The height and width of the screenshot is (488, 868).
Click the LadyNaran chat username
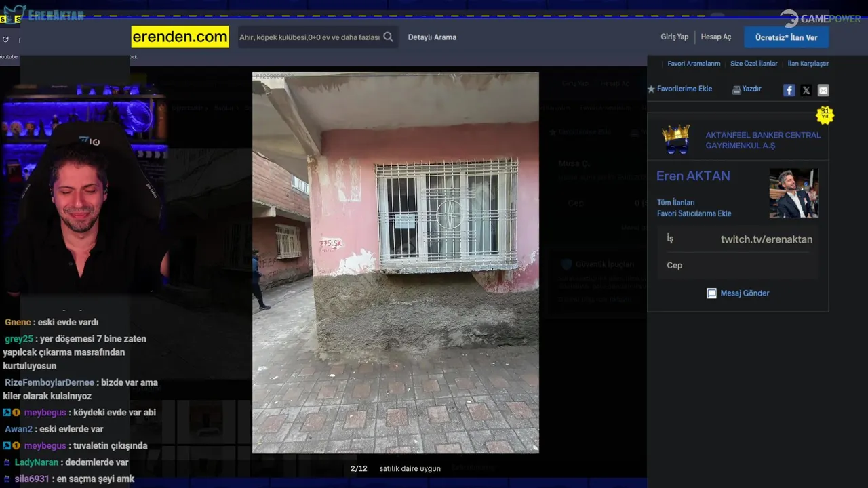coord(37,463)
